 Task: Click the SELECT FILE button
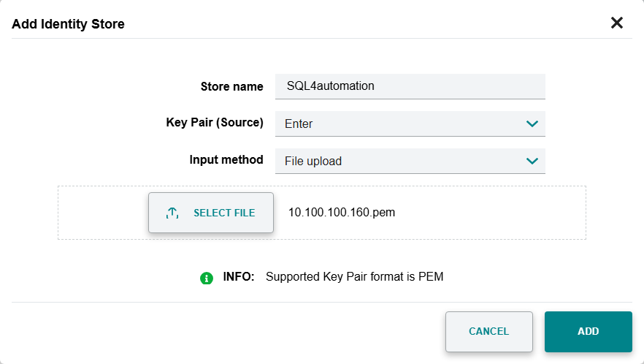click(211, 213)
